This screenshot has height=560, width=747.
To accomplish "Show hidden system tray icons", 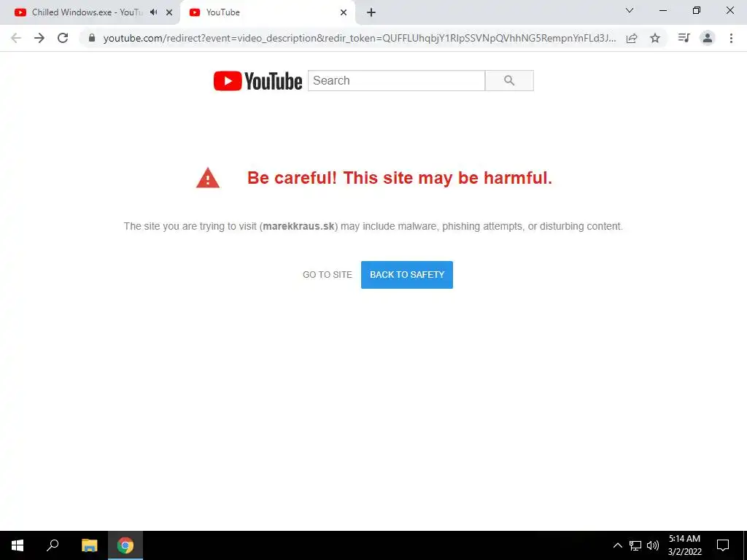I will pos(617,545).
